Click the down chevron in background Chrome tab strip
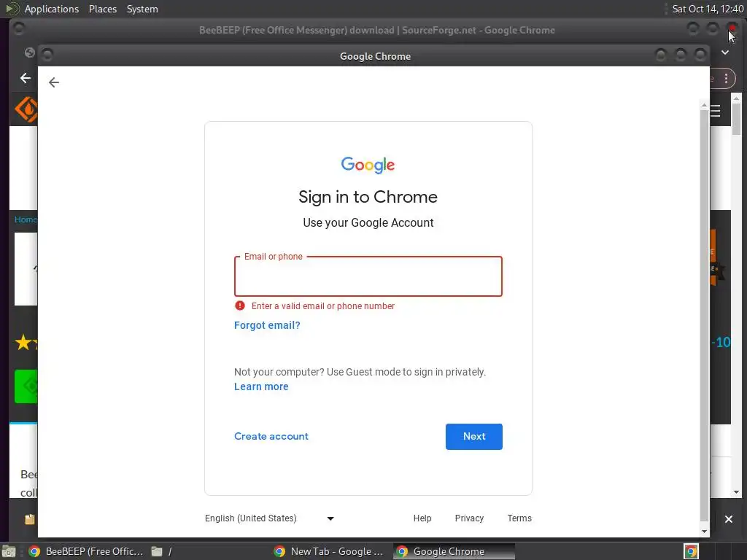 (x=725, y=52)
